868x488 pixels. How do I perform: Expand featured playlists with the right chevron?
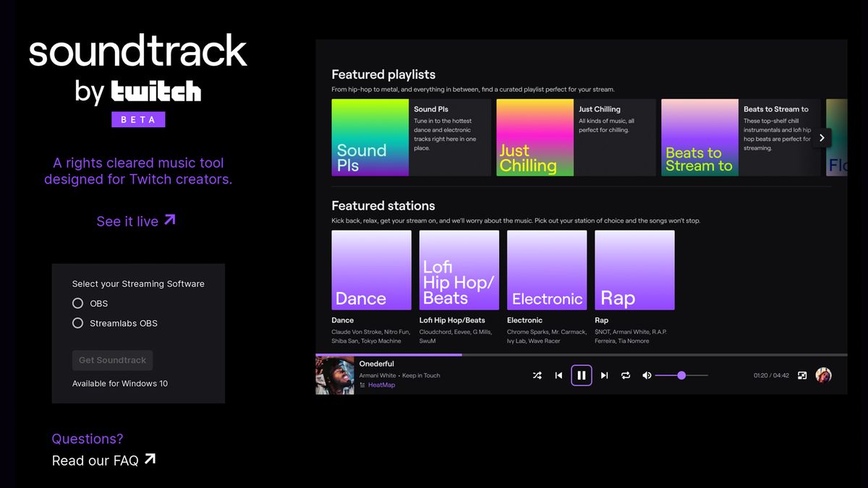822,137
